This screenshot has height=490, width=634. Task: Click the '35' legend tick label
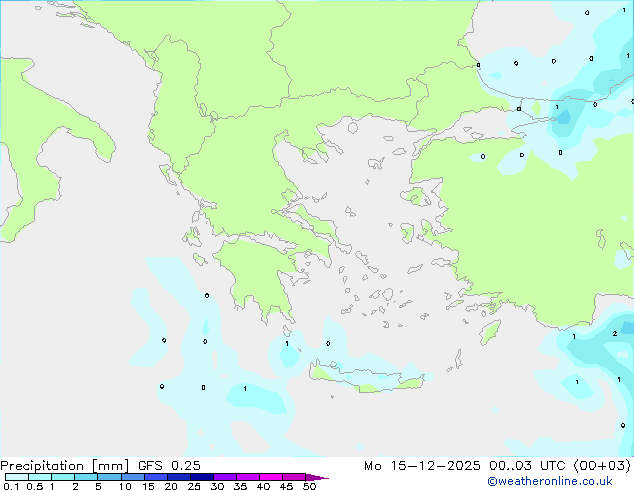pos(240,486)
